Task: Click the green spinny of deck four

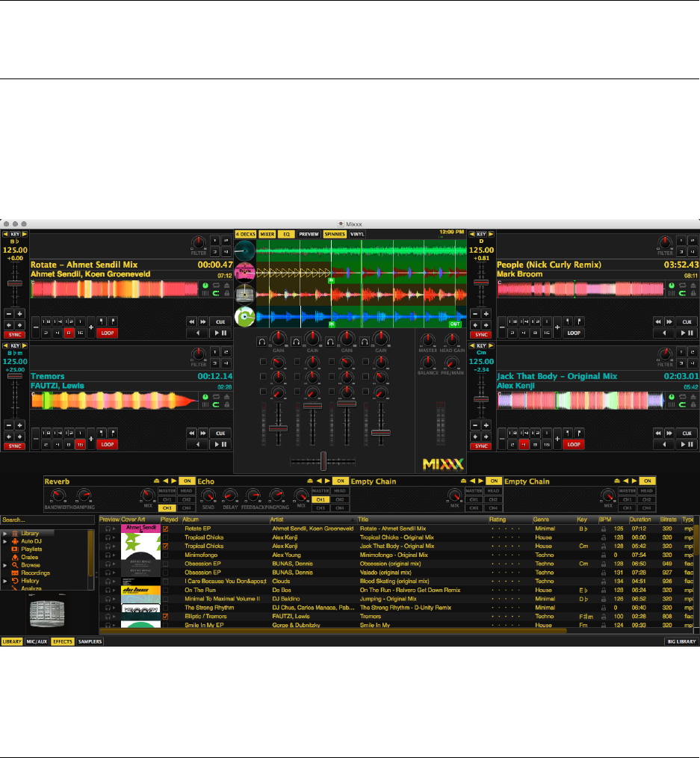Action: [245, 317]
